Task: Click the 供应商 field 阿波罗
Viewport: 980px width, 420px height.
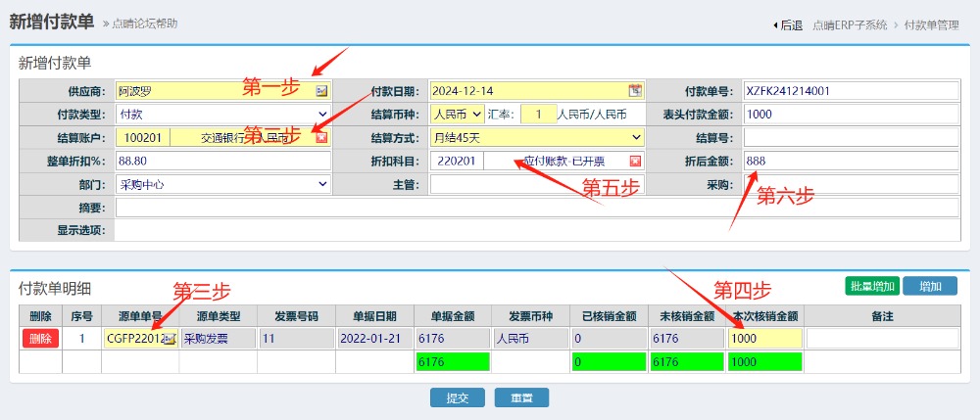Action: (223, 90)
